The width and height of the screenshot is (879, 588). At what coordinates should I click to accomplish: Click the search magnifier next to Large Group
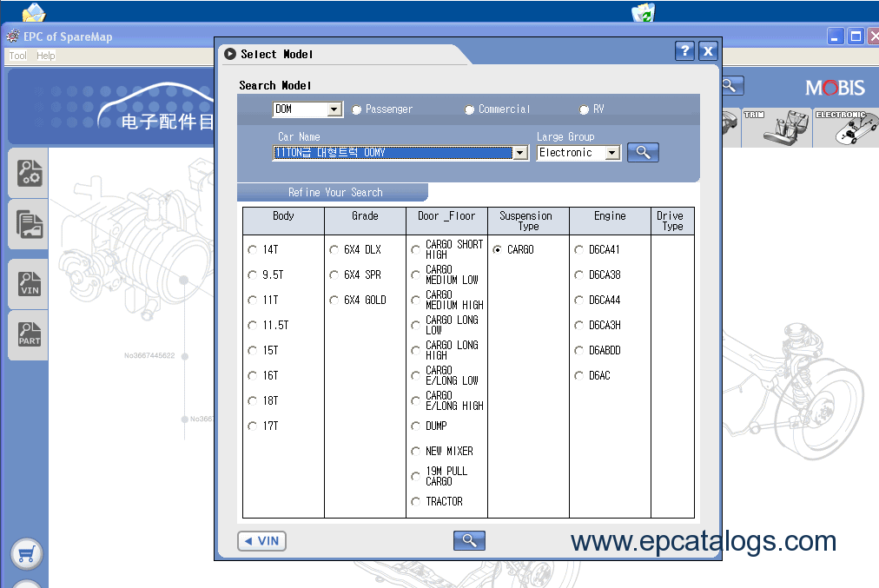[x=643, y=153]
